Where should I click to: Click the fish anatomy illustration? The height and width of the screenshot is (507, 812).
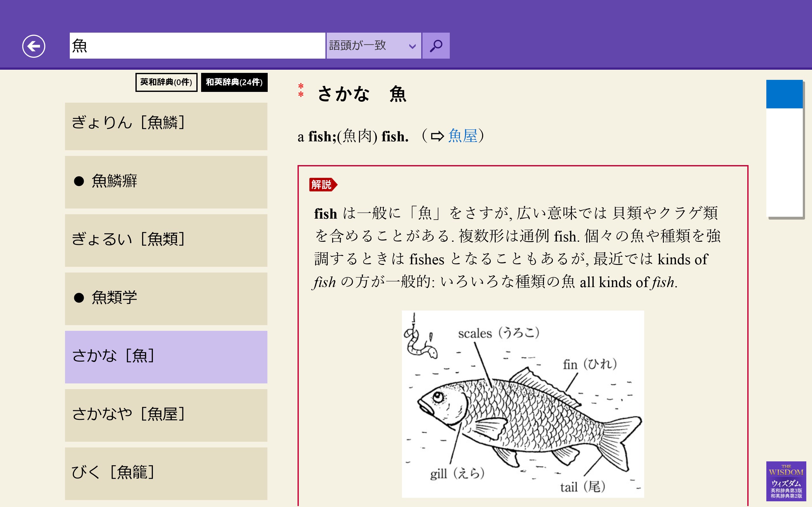522,404
